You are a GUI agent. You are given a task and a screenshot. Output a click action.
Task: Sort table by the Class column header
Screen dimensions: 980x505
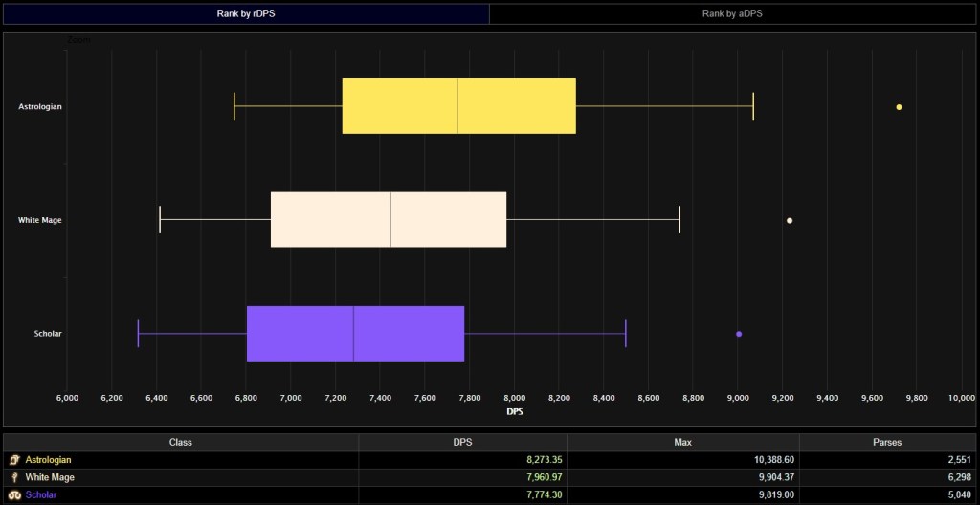pyautogui.click(x=181, y=443)
